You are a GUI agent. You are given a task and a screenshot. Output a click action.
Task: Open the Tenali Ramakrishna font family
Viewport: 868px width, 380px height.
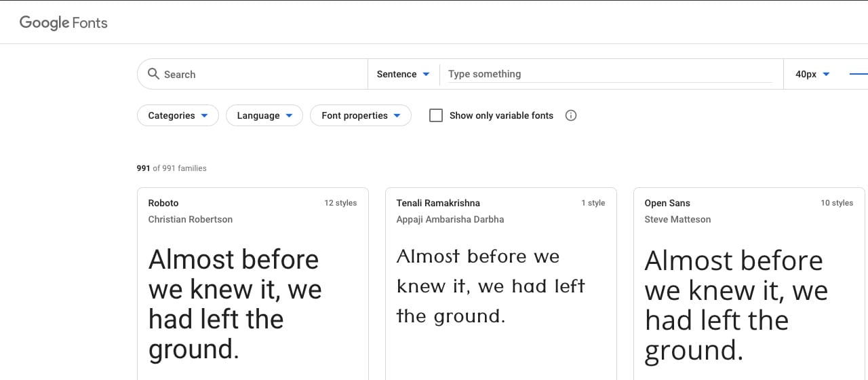pos(438,203)
